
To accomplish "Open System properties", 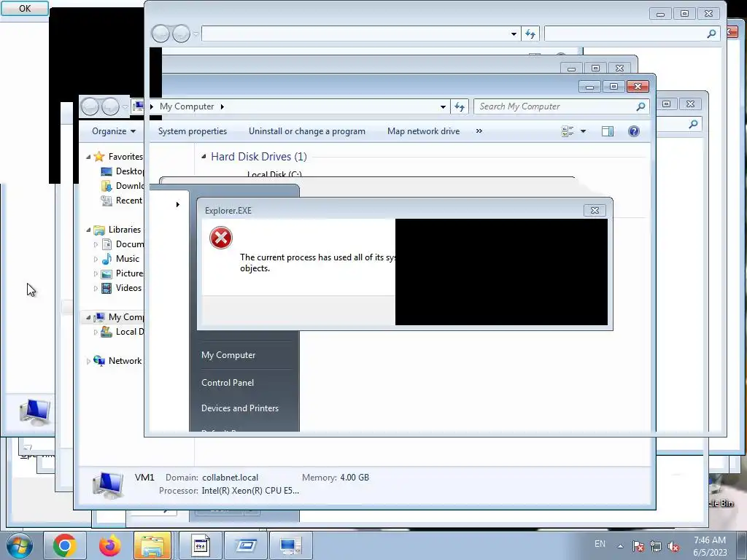I will click(x=193, y=131).
